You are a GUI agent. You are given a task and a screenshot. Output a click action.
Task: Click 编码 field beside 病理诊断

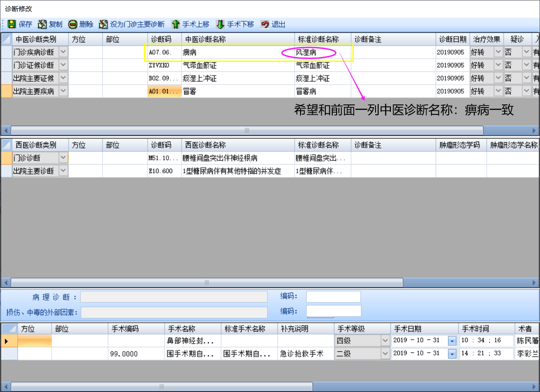[333, 297]
